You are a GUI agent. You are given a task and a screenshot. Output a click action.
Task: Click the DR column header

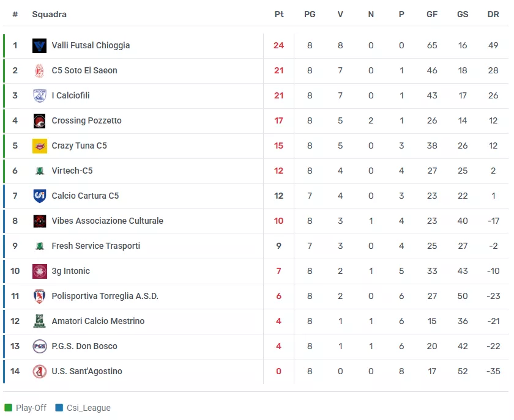(493, 14)
